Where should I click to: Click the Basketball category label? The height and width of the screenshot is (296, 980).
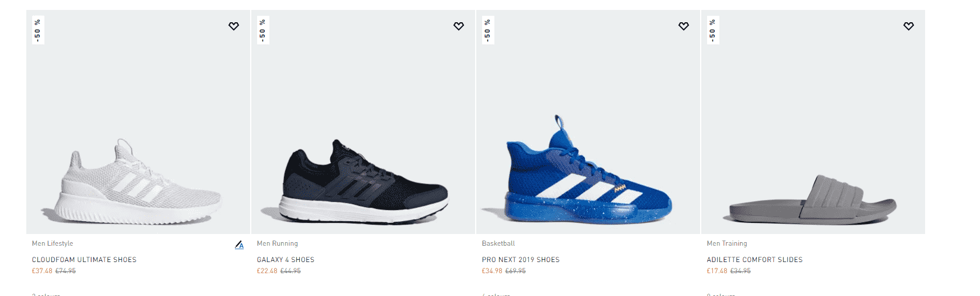pos(498,243)
